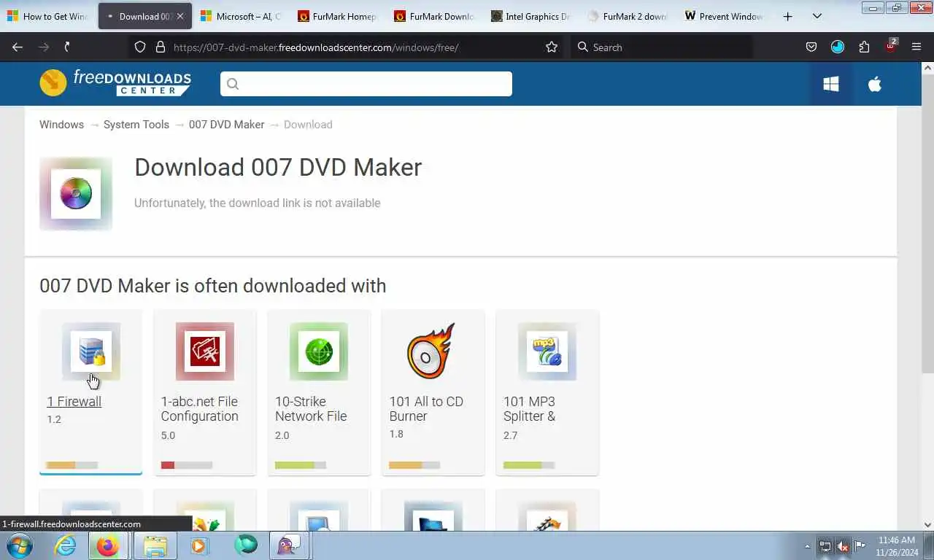This screenshot has height=560, width=934.
Task: Open the 101 MP3 Splitter & link
Action: coord(529,408)
